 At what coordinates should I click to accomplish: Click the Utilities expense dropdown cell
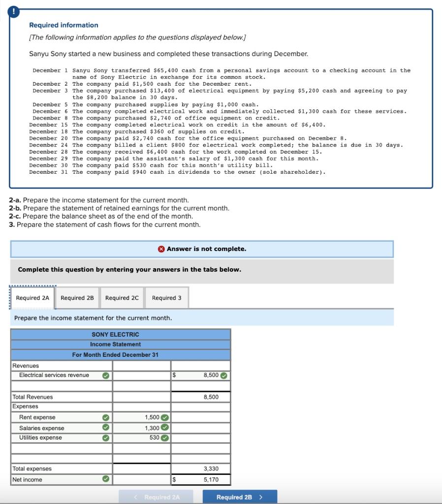click(x=62, y=438)
